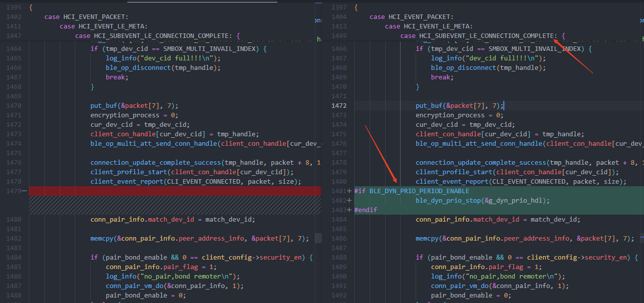Viewport: 644px width, 303px height.
Task: Click the red deleted line on the left
Action: coord(175,191)
